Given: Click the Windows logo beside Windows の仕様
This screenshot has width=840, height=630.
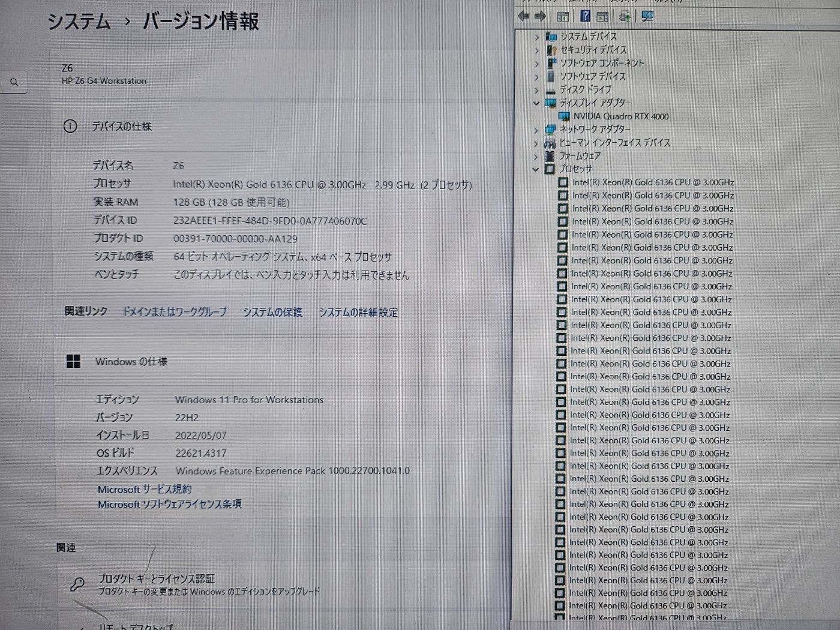Looking at the screenshot, I should pyautogui.click(x=73, y=361).
